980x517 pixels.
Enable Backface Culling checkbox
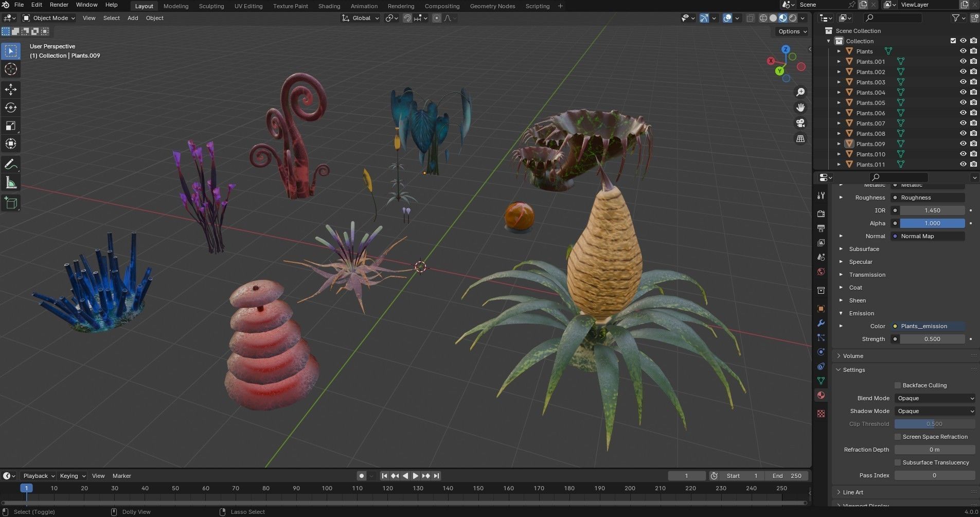click(898, 385)
